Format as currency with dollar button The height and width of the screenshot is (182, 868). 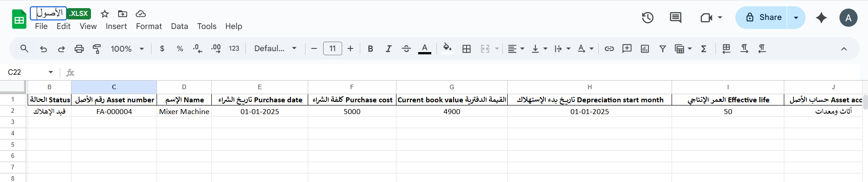click(162, 49)
